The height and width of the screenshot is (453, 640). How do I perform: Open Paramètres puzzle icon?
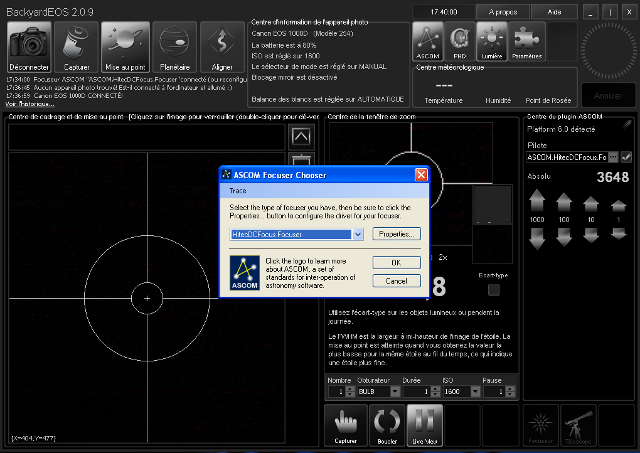527,41
